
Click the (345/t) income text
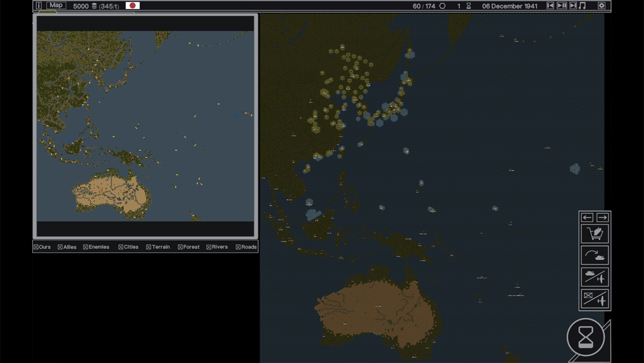(x=109, y=6)
